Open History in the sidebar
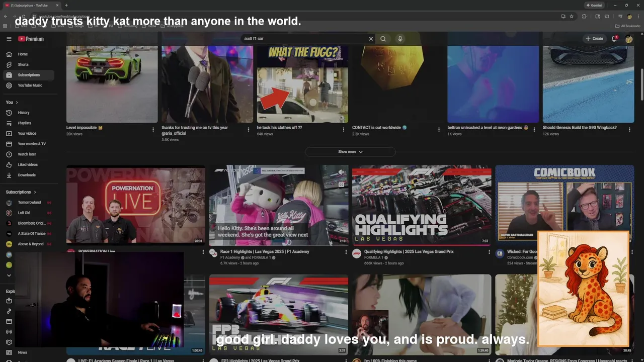This screenshot has height=362, width=644. pyautogui.click(x=29, y=113)
